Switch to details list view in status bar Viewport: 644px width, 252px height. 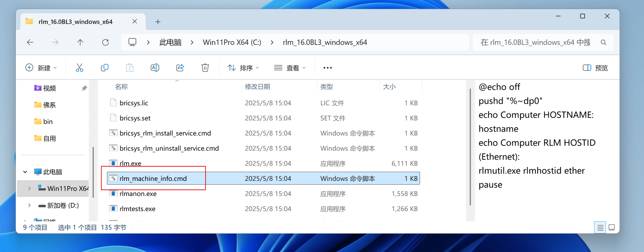point(600,228)
